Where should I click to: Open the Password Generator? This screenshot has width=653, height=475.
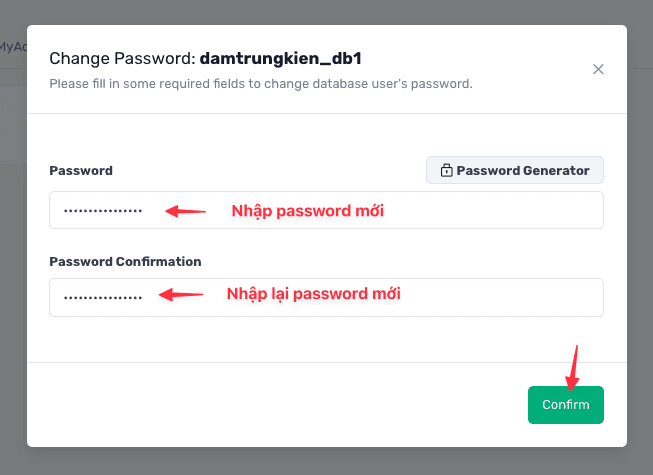coord(515,170)
